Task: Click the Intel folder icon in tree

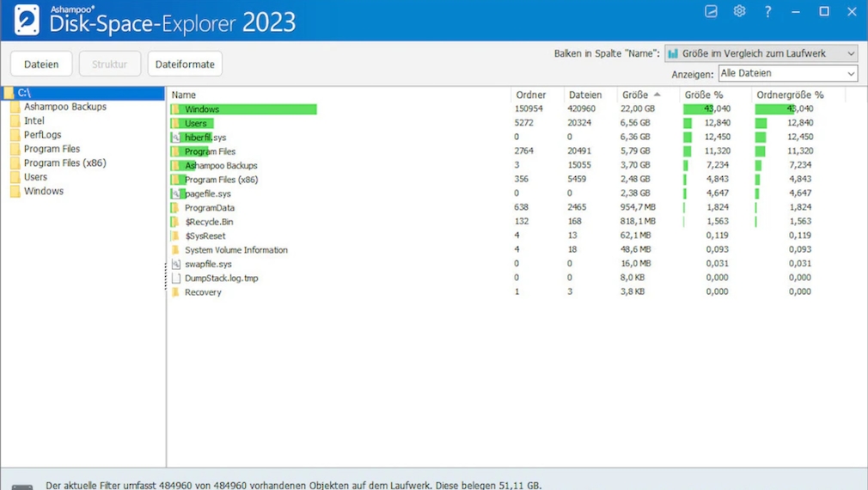Action: pyautogui.click(x=15, y=120)
